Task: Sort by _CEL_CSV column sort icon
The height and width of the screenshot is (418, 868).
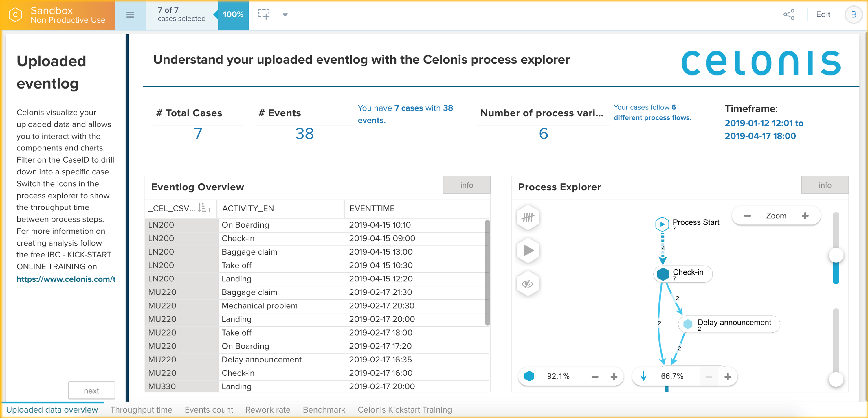Action: coord(204,208)
